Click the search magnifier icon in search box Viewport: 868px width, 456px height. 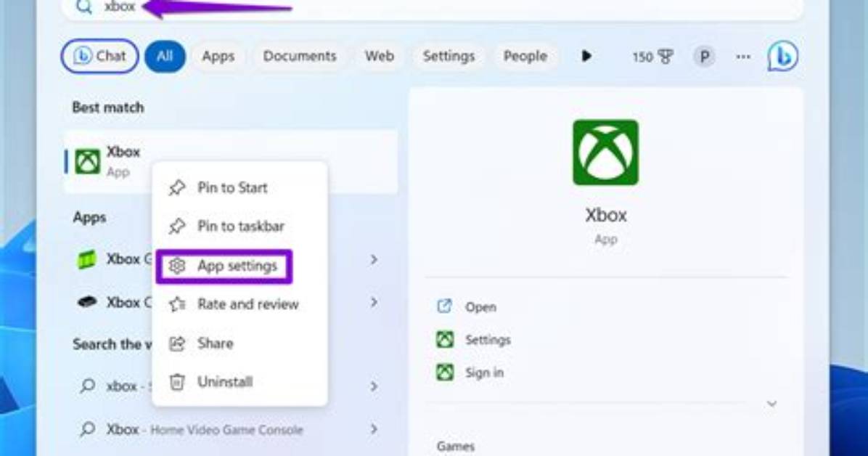coord(83,7)
